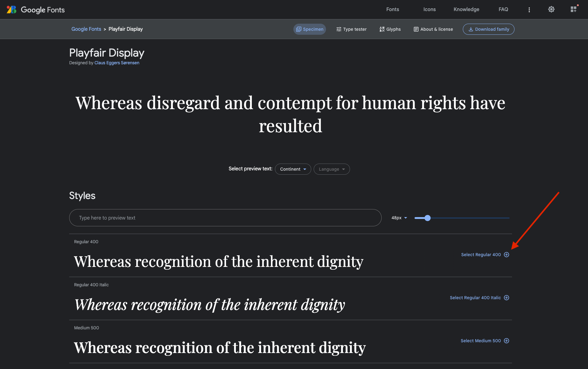Open the more options vertical dots menu
Image resolution: width=588 pixels, height=369 pixels.
click(529, 10)
